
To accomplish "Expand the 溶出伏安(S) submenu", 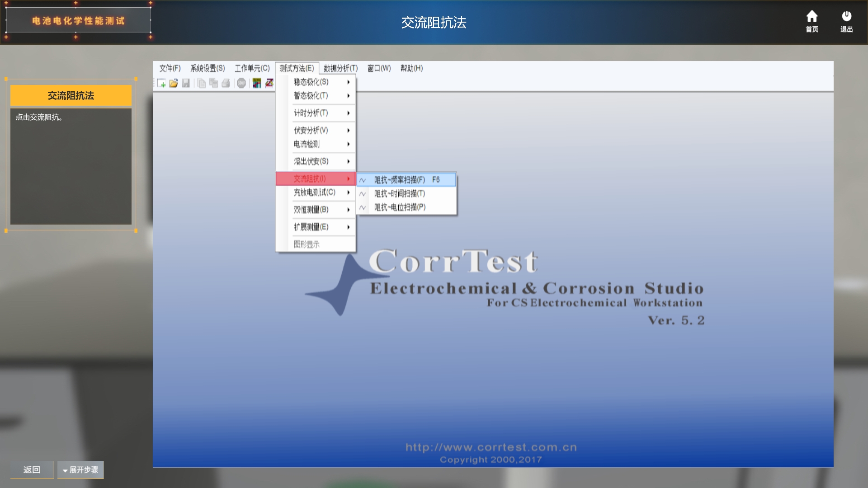I will (316, 161).
